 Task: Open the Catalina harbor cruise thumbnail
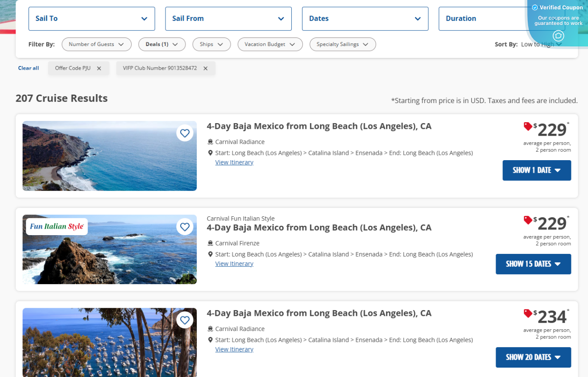109,342
